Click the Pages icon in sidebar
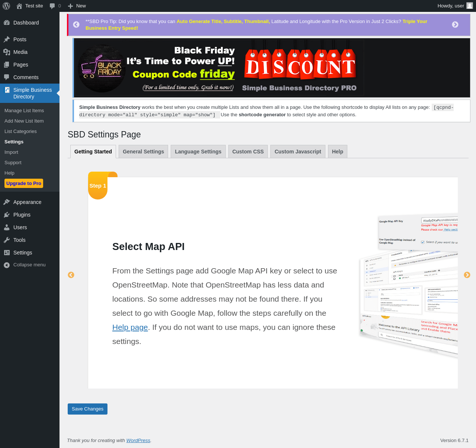The height and width of the screenshot is (448, 476). click(7, 65)
